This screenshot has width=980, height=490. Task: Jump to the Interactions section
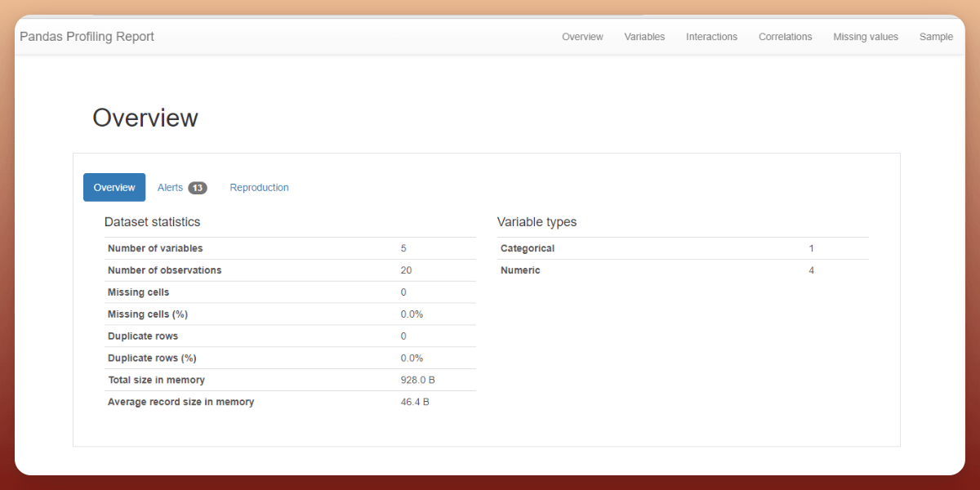click(x=711, y=37)
